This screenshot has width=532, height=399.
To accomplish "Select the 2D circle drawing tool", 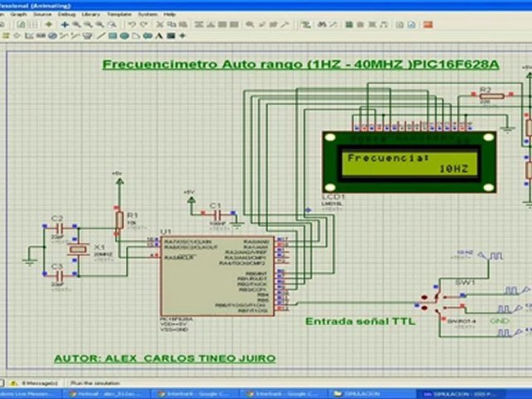I will (124, 35).
